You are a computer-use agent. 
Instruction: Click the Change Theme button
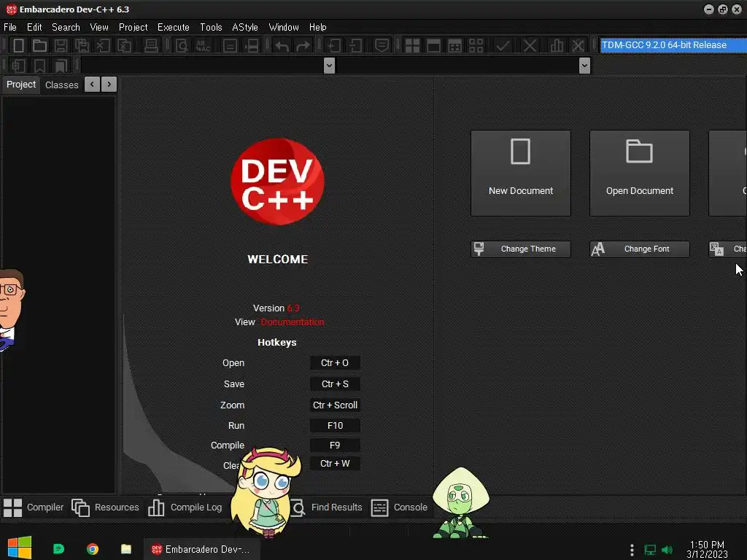pos(521,249)
